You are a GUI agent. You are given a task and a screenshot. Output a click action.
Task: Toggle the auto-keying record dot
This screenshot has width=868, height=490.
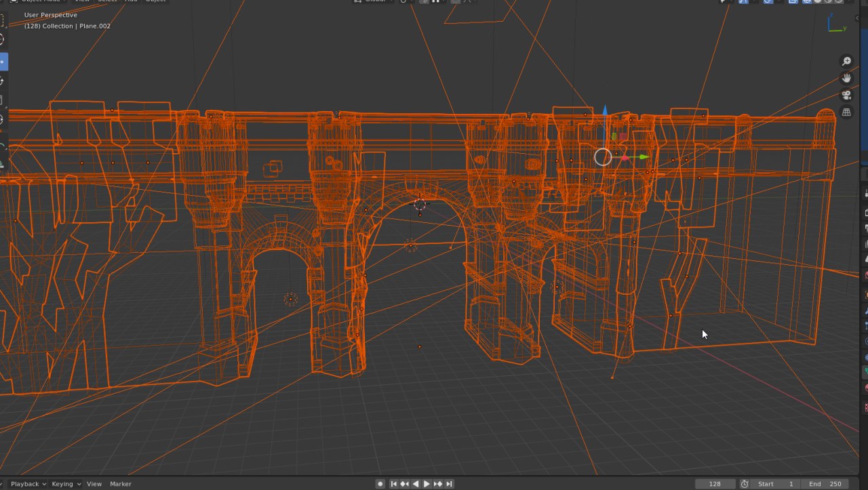[380, 484]
